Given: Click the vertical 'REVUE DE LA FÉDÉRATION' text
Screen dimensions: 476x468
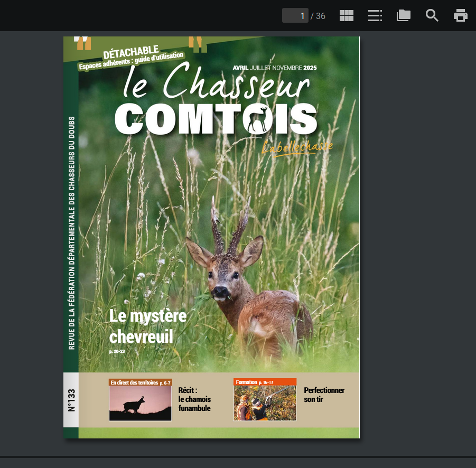Looking at the screenshot, I should pos(71,233).
